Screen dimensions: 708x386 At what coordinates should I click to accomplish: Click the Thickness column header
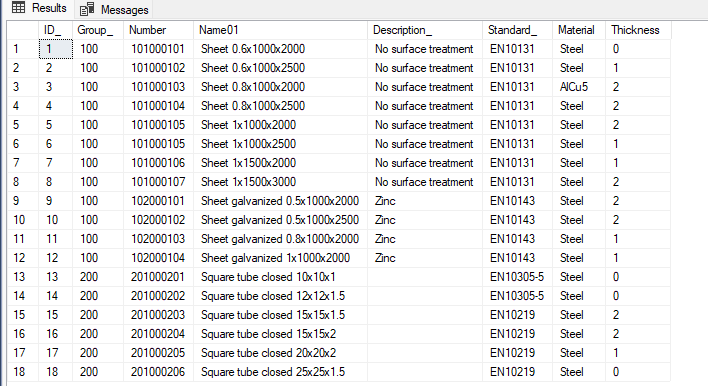pyautogui.click(x=638, y=30)
